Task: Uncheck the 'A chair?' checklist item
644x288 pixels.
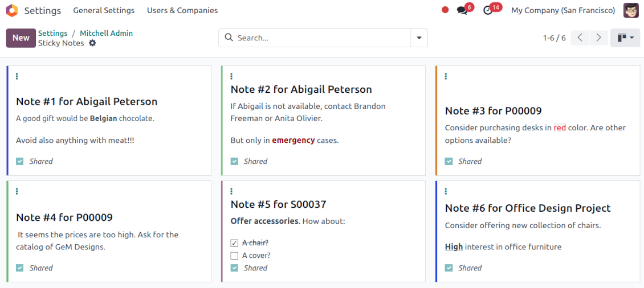Action: (234, 243)
